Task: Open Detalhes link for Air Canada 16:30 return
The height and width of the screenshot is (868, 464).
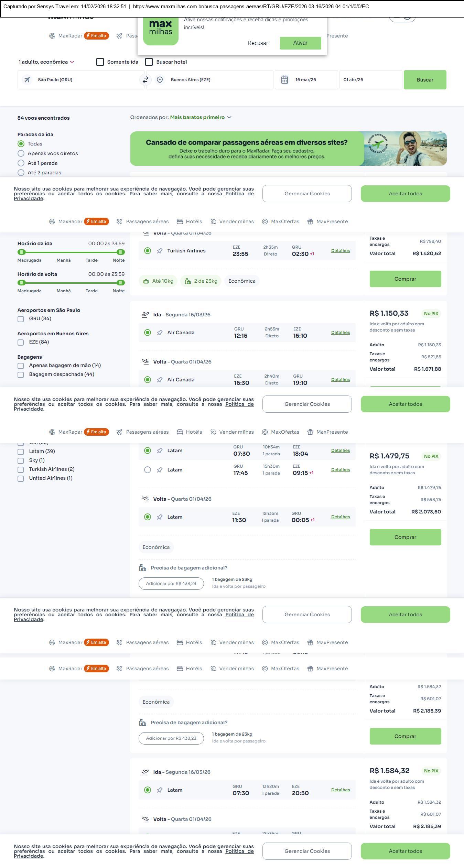Action: tap(340, 380)
